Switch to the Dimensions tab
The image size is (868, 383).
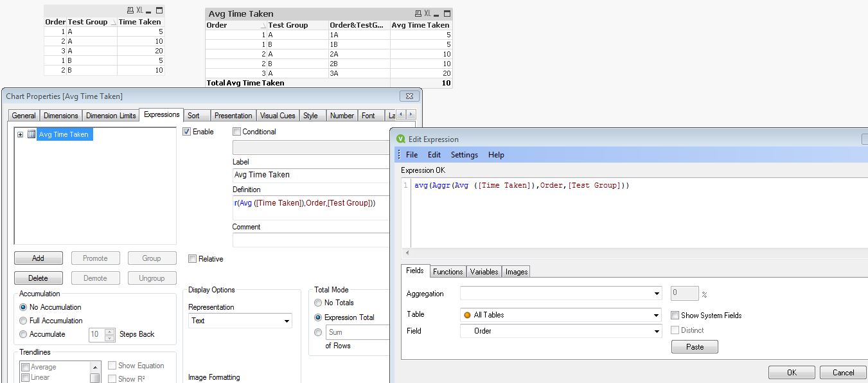pyautogui.click(x=61, y=116)
